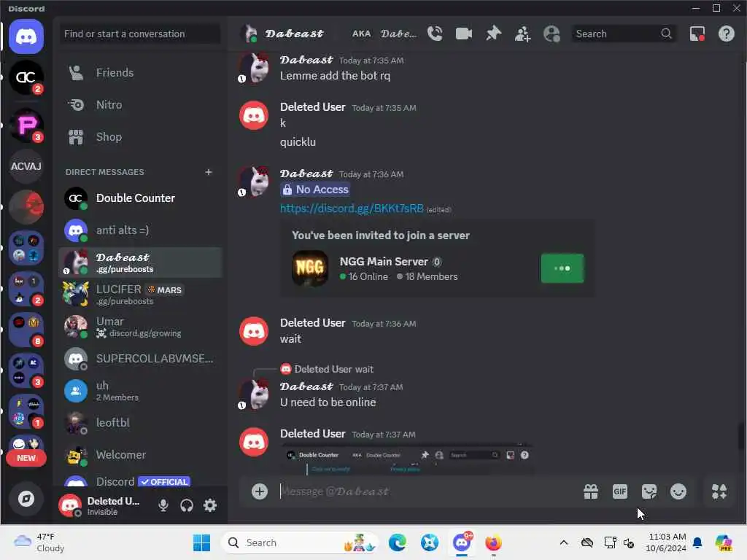Open the Shop page
The width and height of the screenshot is (747, 560).
tap(140, 137)
